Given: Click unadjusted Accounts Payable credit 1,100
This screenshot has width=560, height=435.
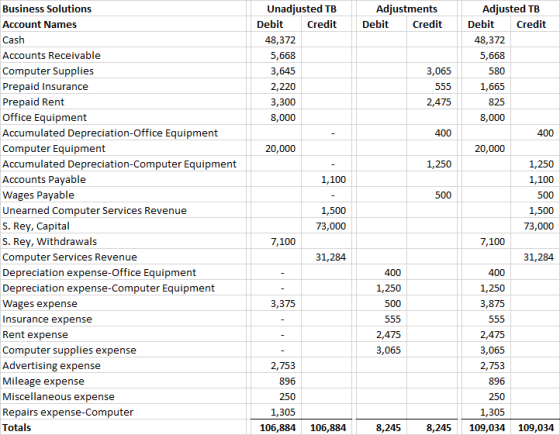Looking at the screenshot, I should (333, 180).
